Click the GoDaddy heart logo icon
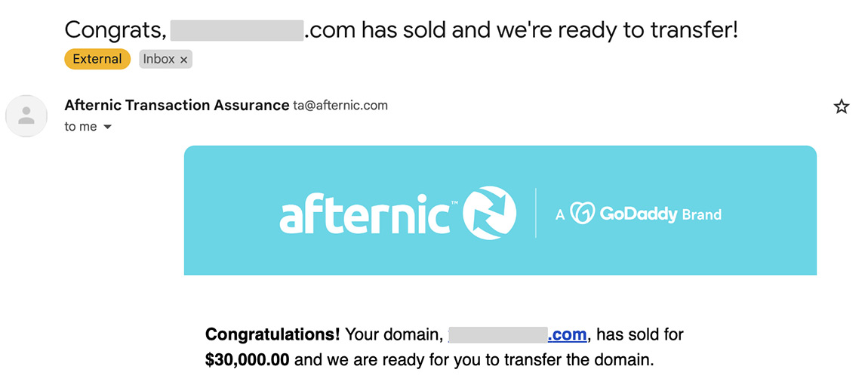 click(582, 214)
